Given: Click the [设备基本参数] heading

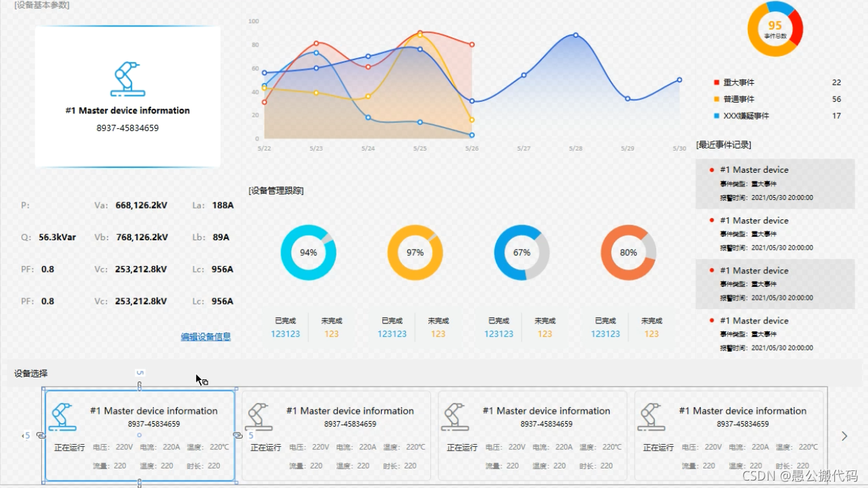Looking at the screenshot, I should coord(42,5).
